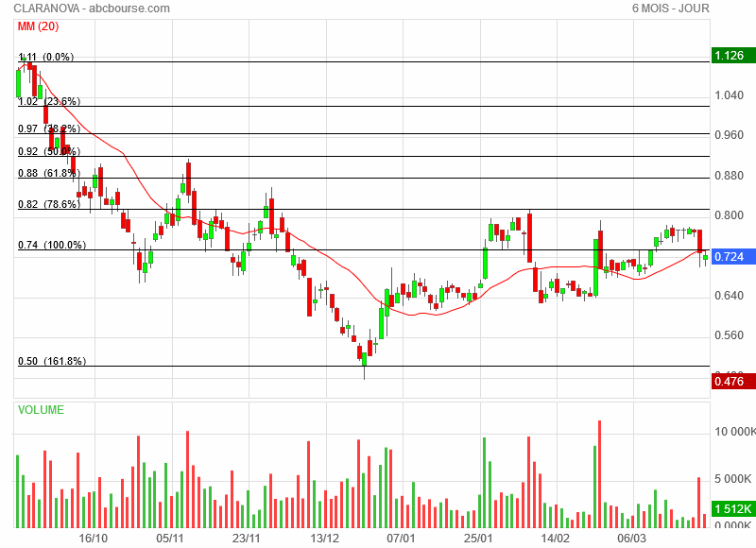Click the 23/11 date label
The image size is (756, 548).
(247, 539)
